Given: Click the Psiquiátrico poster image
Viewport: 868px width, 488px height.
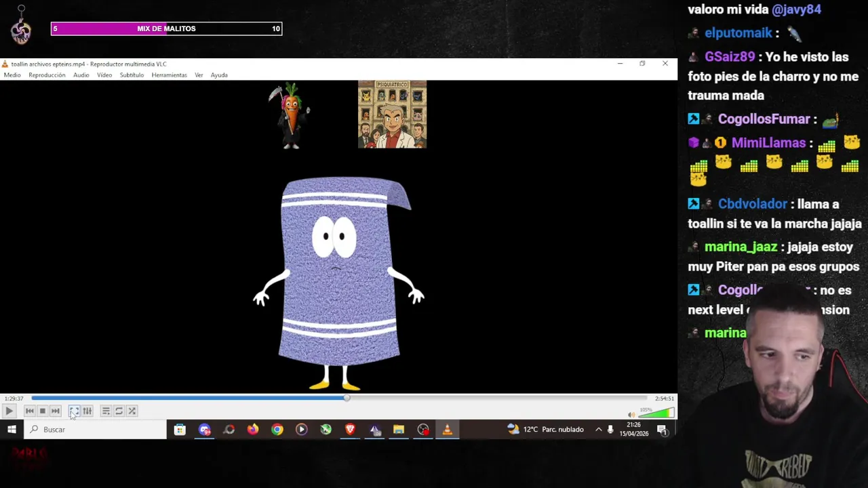Looking at the screenshot, I should [x=392, y=114].
